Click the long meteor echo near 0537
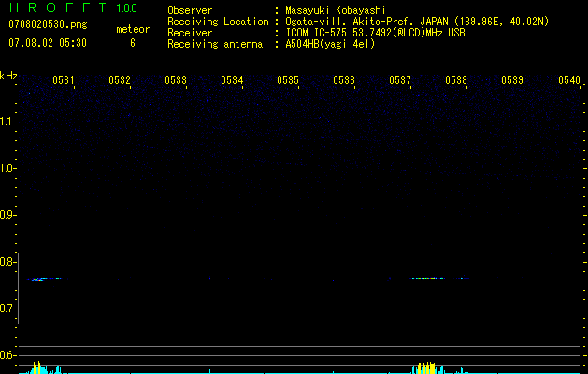The width and height of the screenshot is (588, 374). click(428, 278)
